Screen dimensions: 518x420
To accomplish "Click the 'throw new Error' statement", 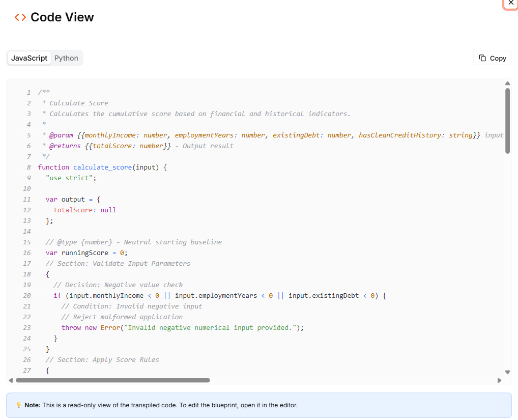I will (182, 327).
